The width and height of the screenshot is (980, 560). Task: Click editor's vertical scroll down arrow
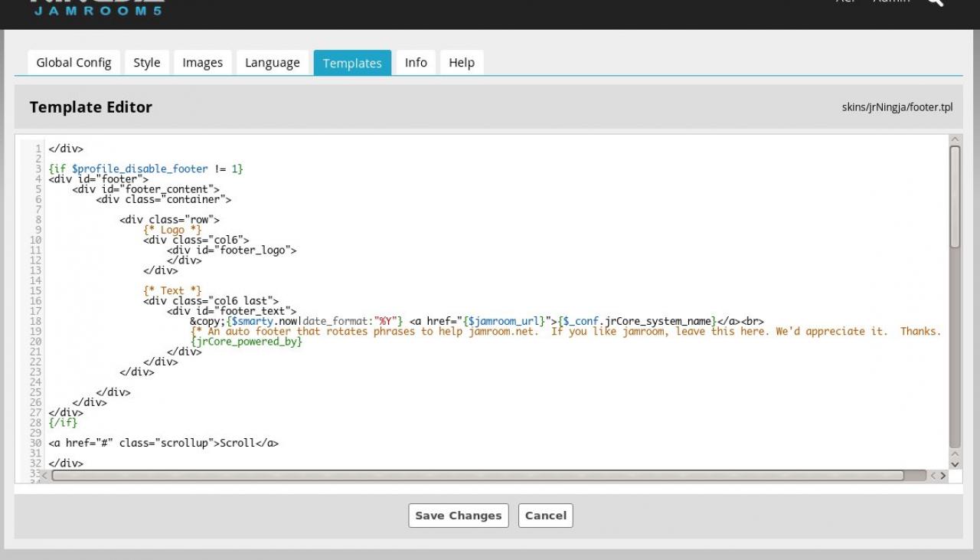click(x=955, y=464)
